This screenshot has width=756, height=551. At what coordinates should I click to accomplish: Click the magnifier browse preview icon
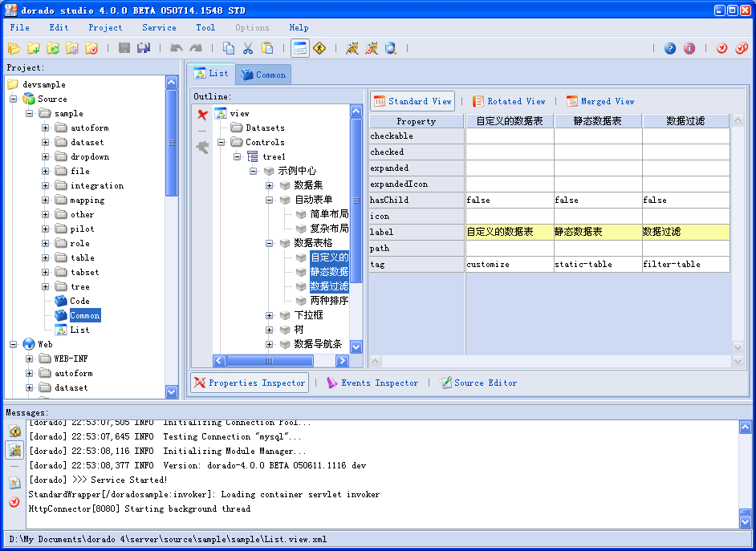391,48
